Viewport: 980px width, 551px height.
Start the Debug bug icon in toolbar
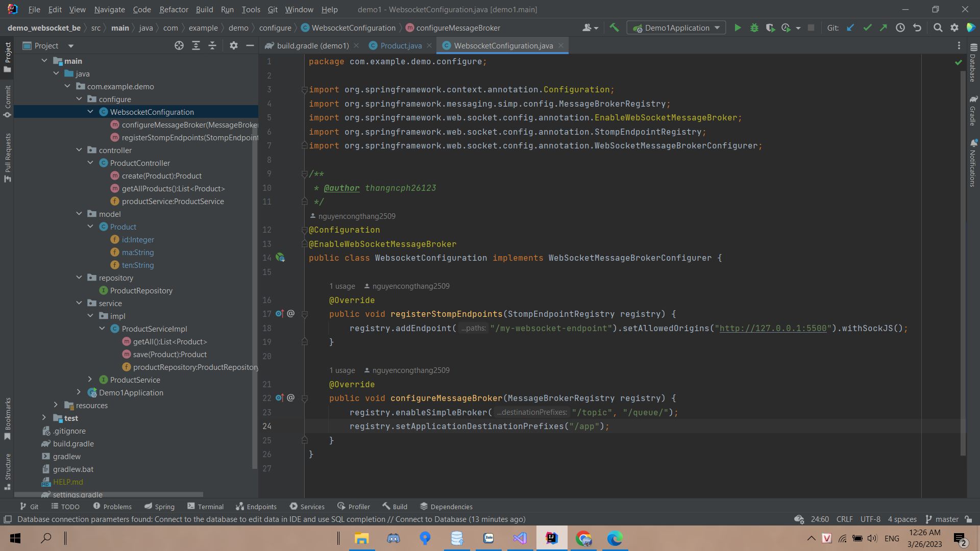click(754, 28)
